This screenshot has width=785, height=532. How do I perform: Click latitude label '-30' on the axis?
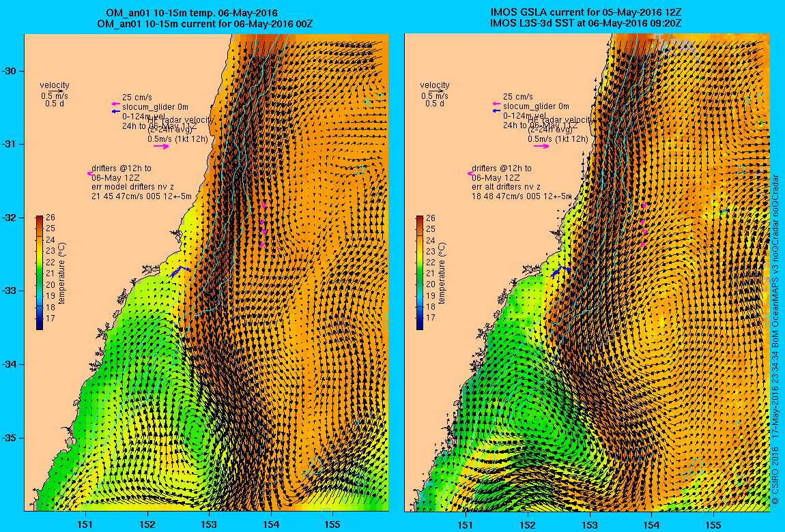[10, 71]
